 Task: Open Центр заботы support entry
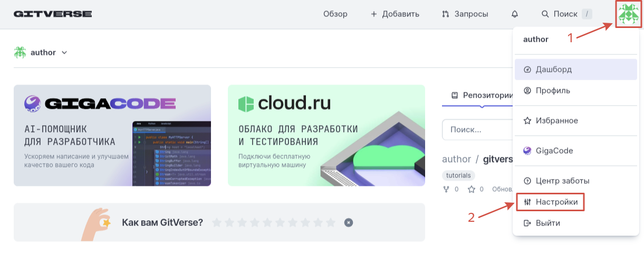562,181
